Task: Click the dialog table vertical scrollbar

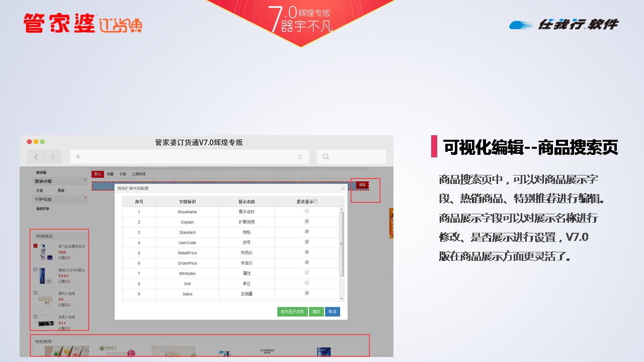Action: point(342,244)
